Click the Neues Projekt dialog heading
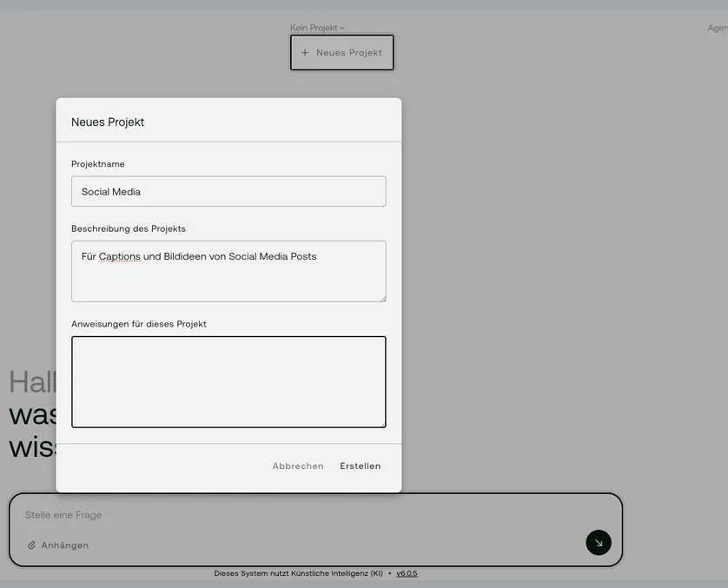 108,122
